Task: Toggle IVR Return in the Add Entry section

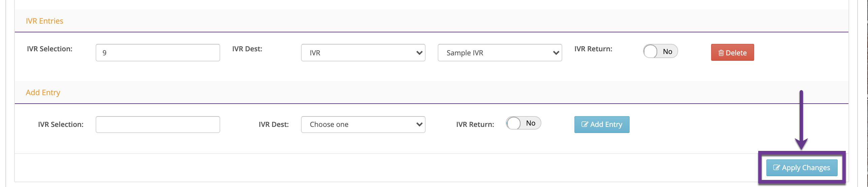Action: [523, 123]
